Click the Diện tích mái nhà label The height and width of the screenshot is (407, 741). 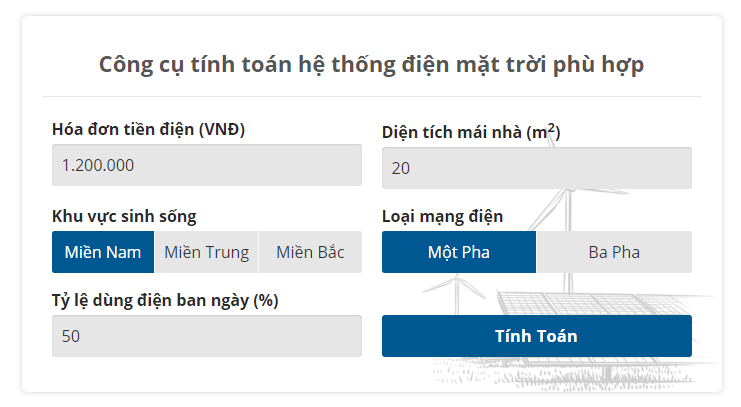point(471,132)
